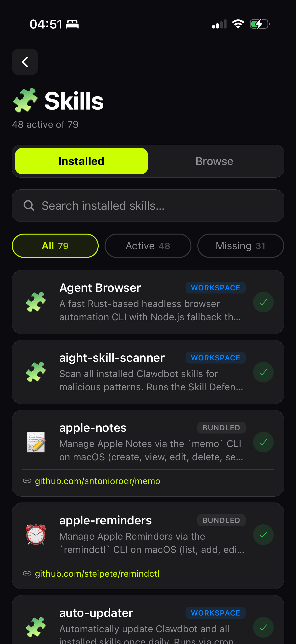Tap the green Skills puzzle header icon
The height and width of the screenshot is (644, 296).
[25, 100]
